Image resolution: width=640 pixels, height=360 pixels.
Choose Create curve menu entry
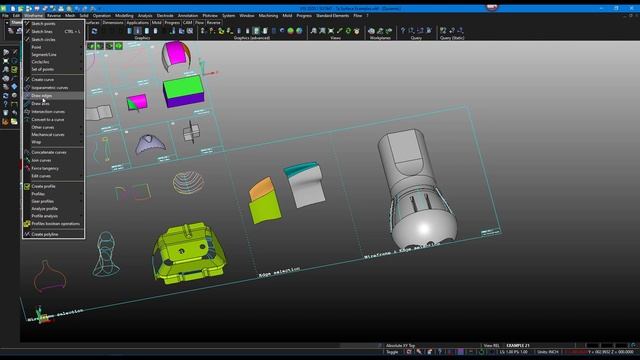[53, 80]
